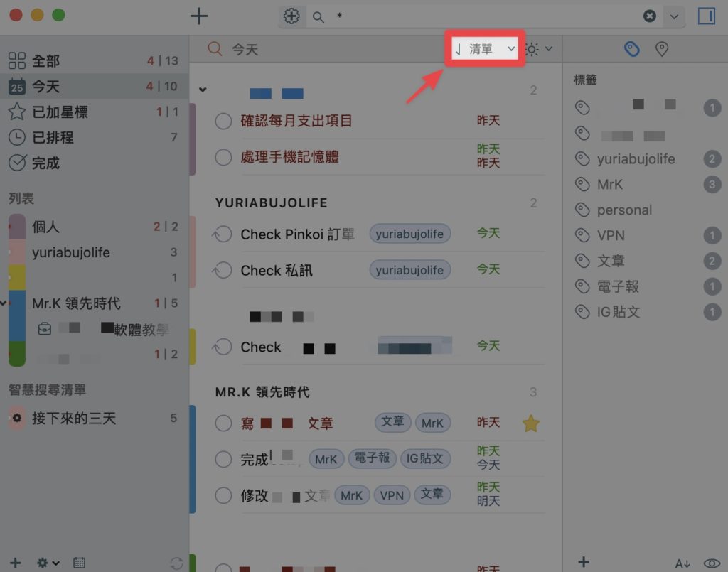Click the orange search icon beside 今天
728x572 pixels.
[x=215, y=48]
